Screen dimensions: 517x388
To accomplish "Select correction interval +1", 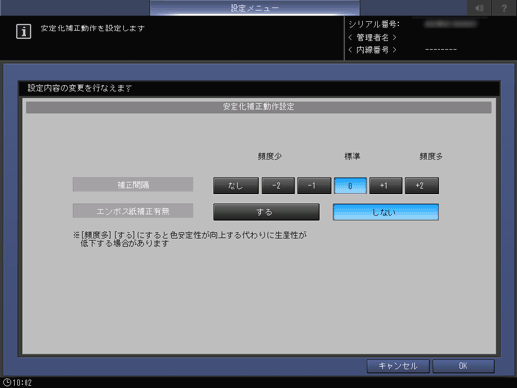I will [386, 185].
